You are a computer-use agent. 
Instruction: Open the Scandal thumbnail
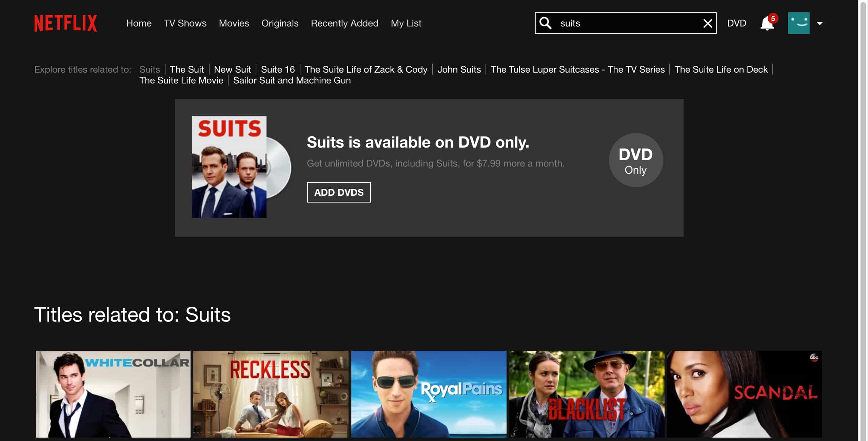[745, 394]
